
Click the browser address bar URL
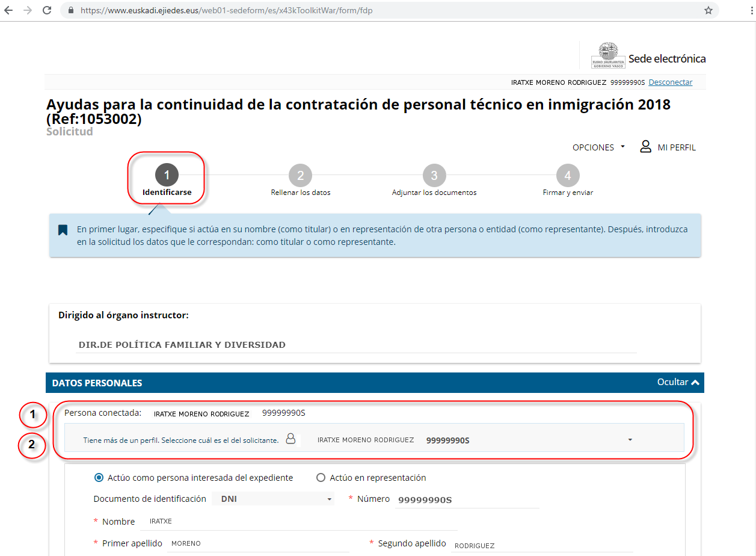[226, 10]
